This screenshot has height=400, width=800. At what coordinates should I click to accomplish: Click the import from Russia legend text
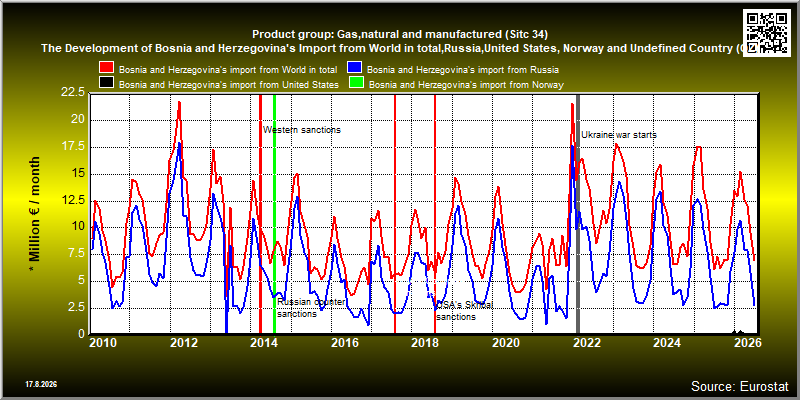point(463,69)
